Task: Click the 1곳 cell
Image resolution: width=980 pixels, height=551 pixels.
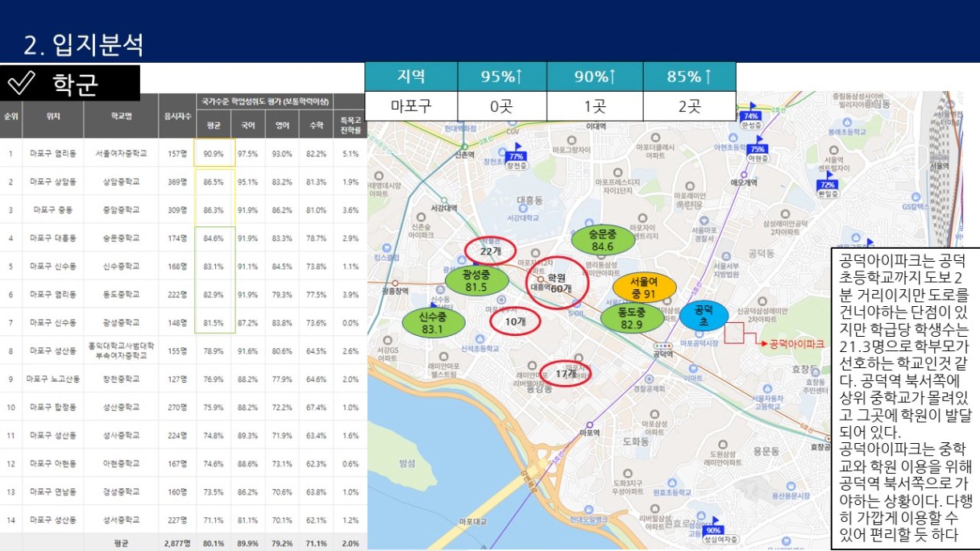Action: tap(596, 106)
